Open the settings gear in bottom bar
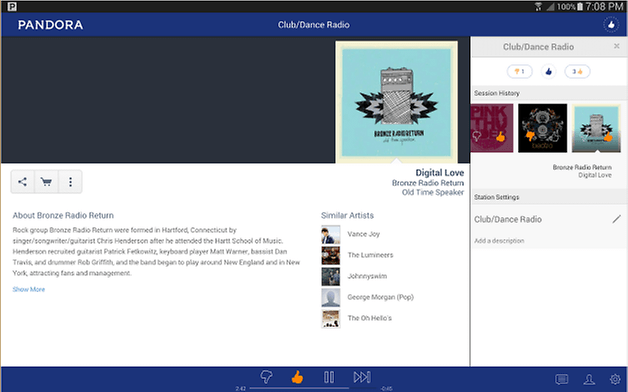 615,379
